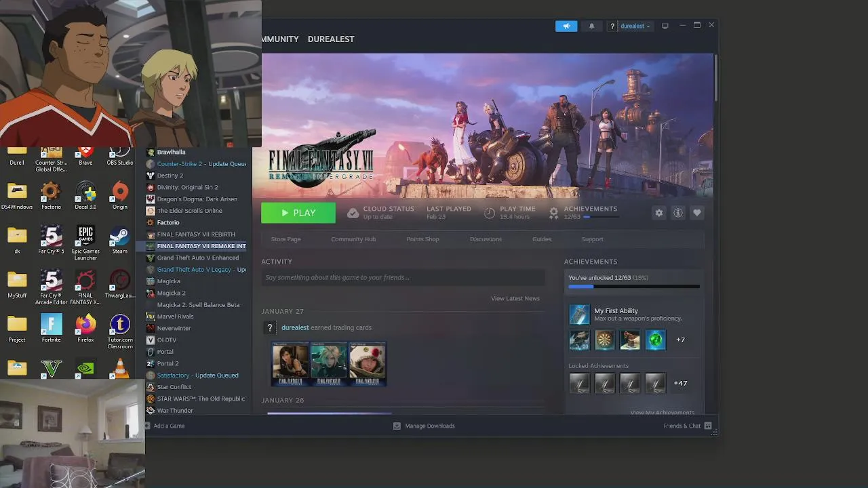Screen dimensions: 868x488
Task: Open the Community Hub tab
Action: tap(353, 239)
